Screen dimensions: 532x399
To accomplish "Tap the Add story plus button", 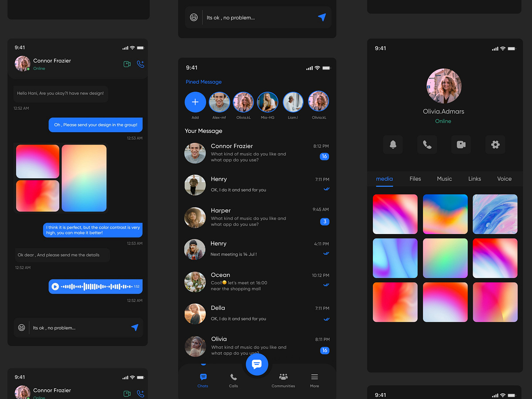I will (195, 102).
